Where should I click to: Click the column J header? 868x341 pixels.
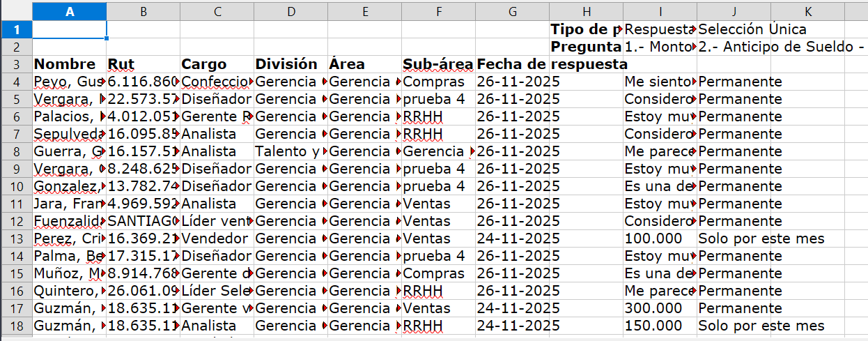point(734,12)
